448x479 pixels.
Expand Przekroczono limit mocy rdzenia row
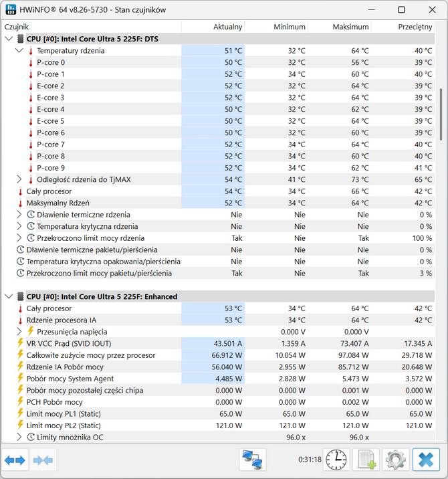19,238
